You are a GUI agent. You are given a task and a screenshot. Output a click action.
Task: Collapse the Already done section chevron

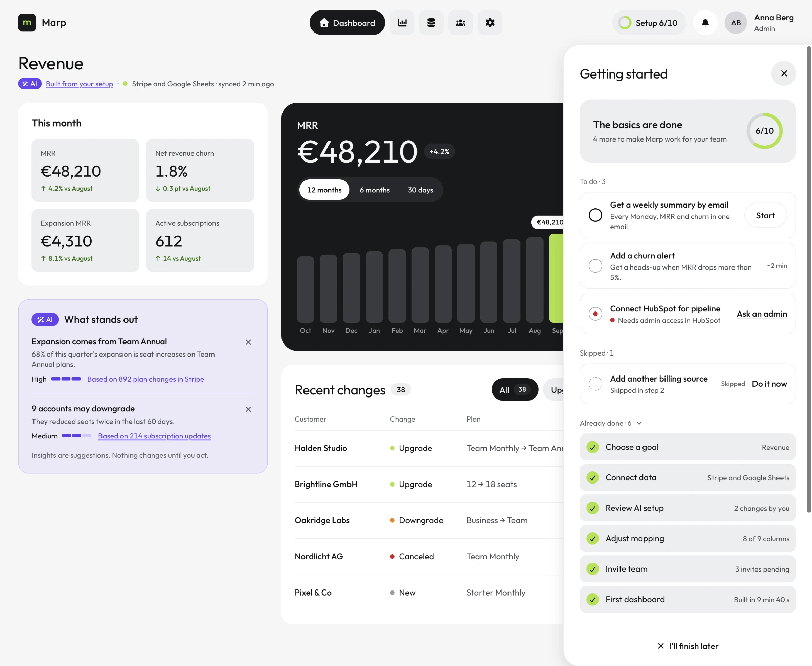[x=639, y=423]
